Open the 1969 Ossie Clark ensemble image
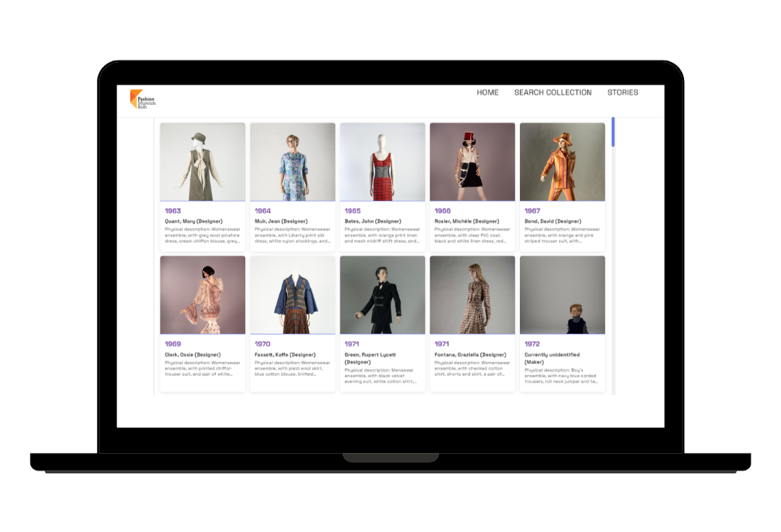Image resolution: width=781 pixels, height=532 pixels. point(202,294)
